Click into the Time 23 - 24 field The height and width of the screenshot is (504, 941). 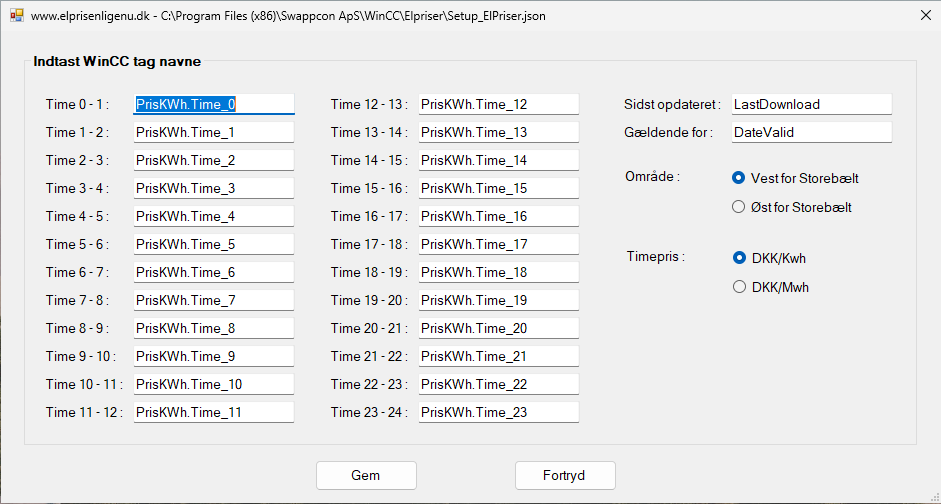[x=498, y=412]
